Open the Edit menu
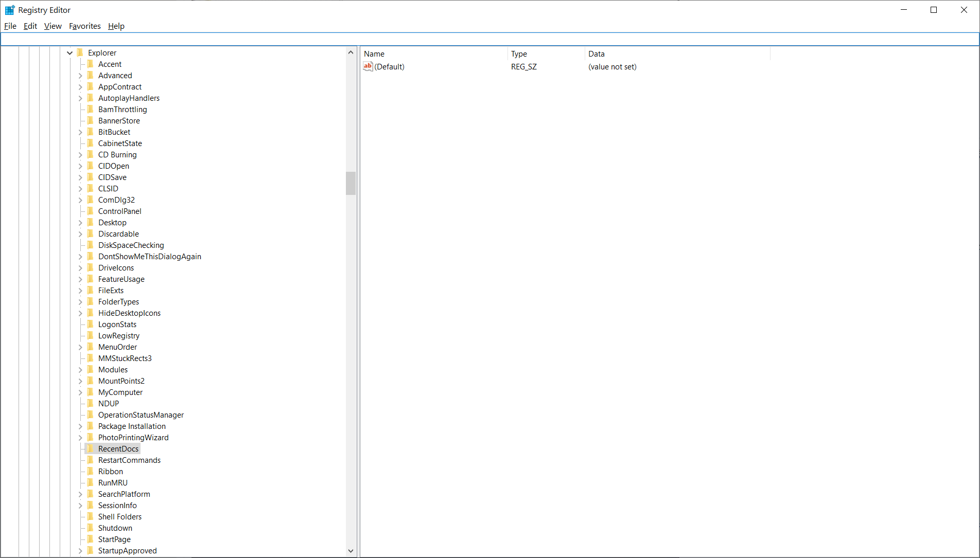 (x=30, y=26)
